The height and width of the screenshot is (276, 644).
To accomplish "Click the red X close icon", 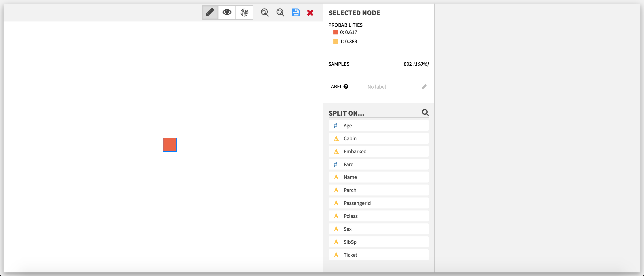I will [310, 13].
